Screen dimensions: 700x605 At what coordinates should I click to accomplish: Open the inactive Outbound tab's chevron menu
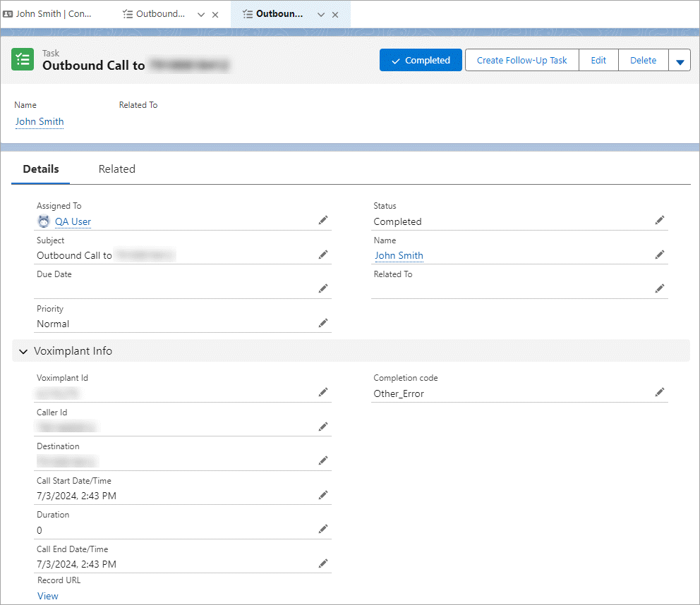pyautogui.click(x=201, y=15)
